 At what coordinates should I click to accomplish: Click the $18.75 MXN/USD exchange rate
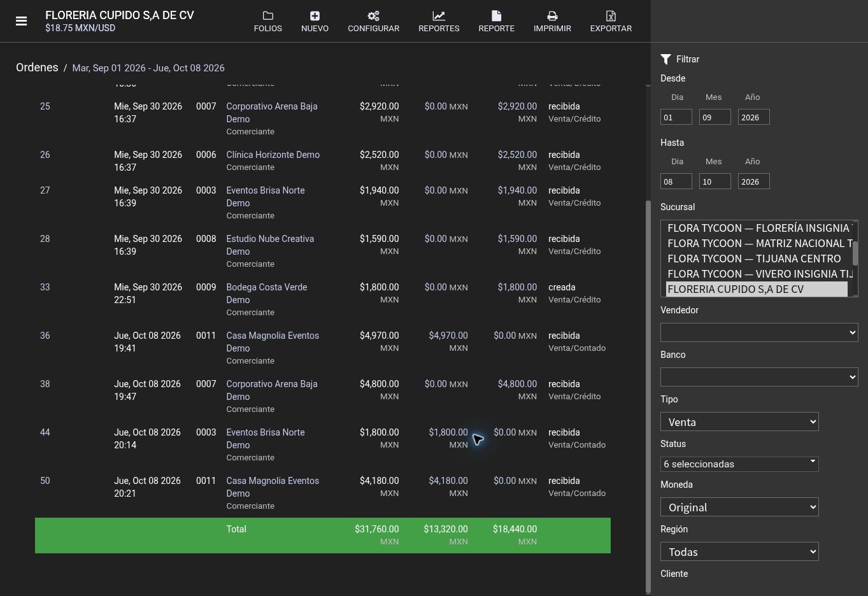pos(80,29)
